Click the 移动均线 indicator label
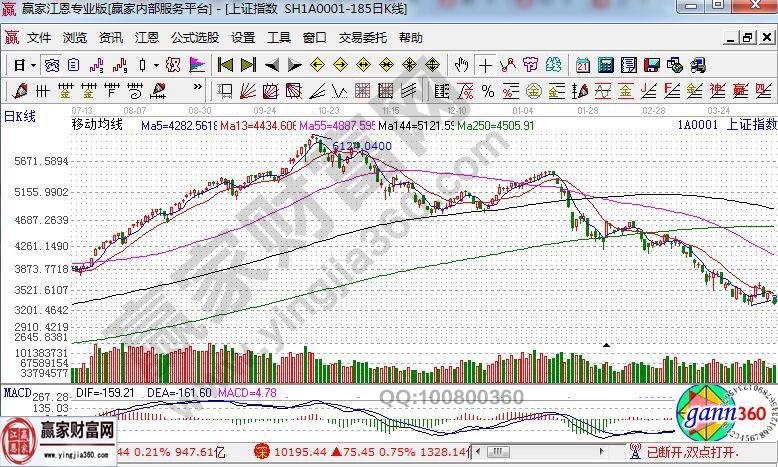 (x=96, y=124)
